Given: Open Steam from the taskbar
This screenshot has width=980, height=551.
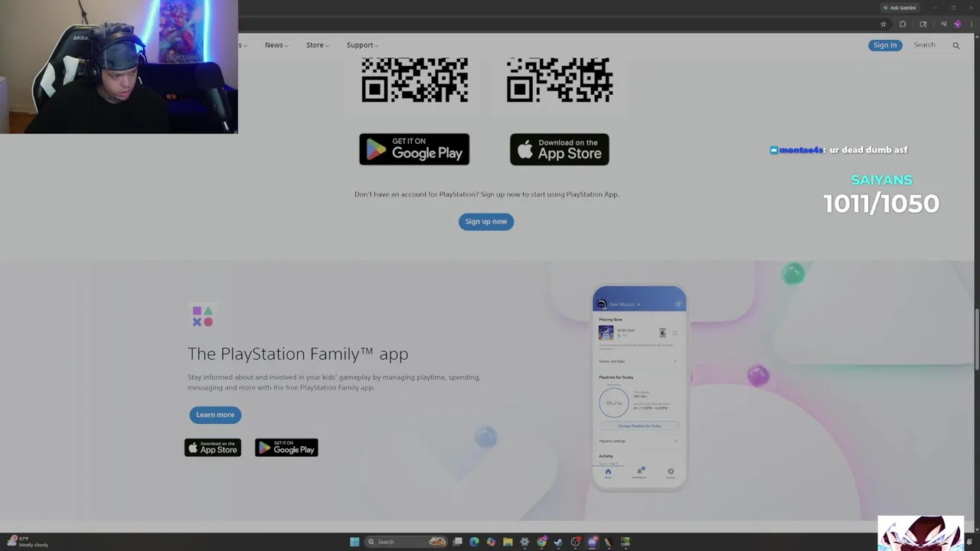Looking at the screenshot, I should point(558,542).
